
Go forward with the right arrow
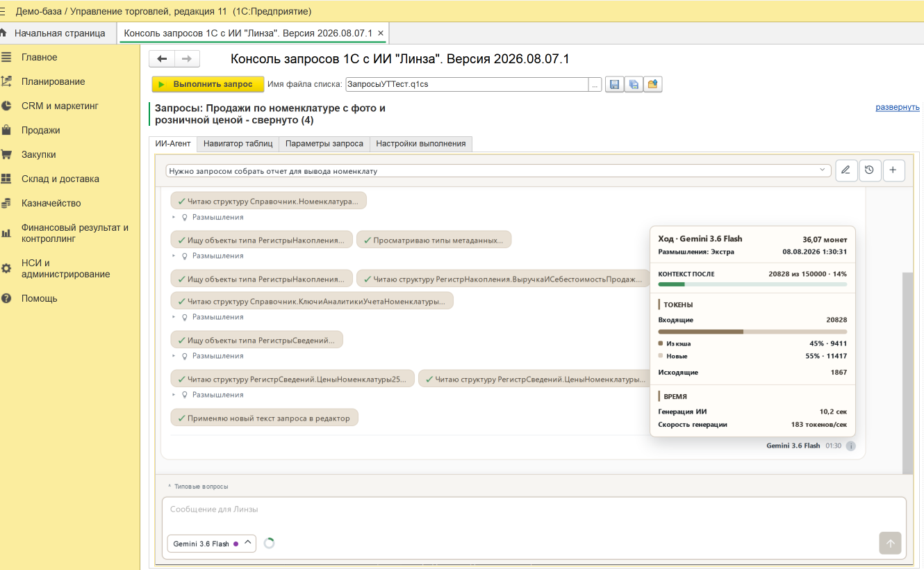coord(188,59)
